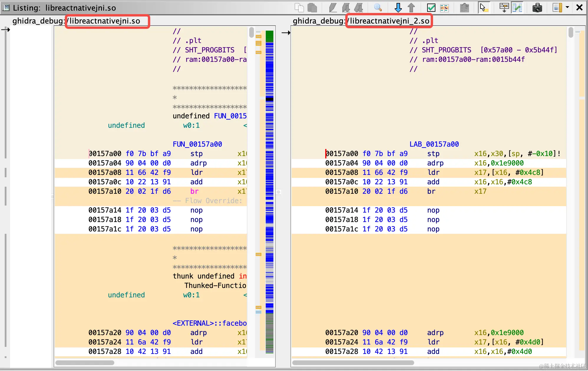
Task: Click the left panel vertical scrollbar thumb
Action: 251,32
